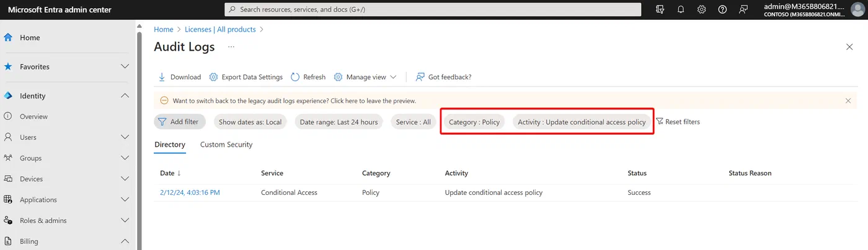
Task: Click the Home house icon in sidebar
Action: click(9, 38)
